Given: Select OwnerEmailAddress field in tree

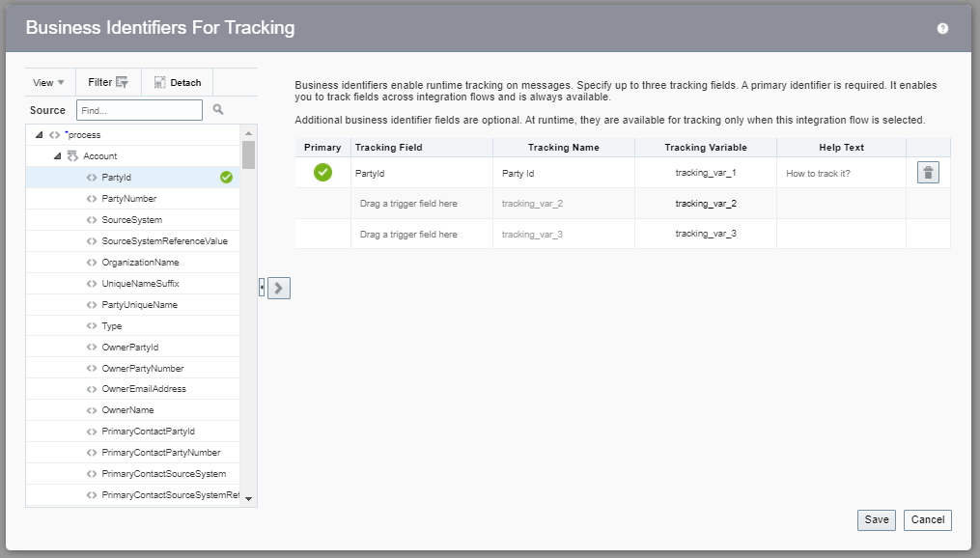Looking at the screenshot, I should point(143,389).
